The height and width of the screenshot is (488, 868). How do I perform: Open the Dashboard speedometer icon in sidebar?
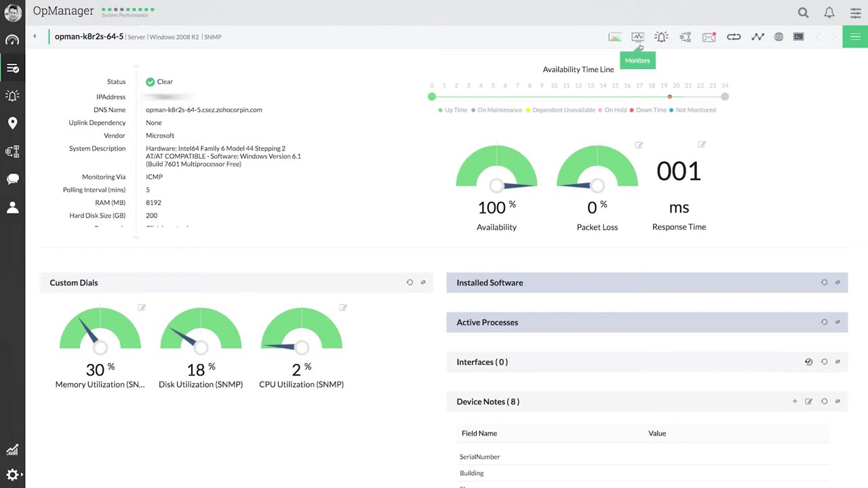(12, 40)
